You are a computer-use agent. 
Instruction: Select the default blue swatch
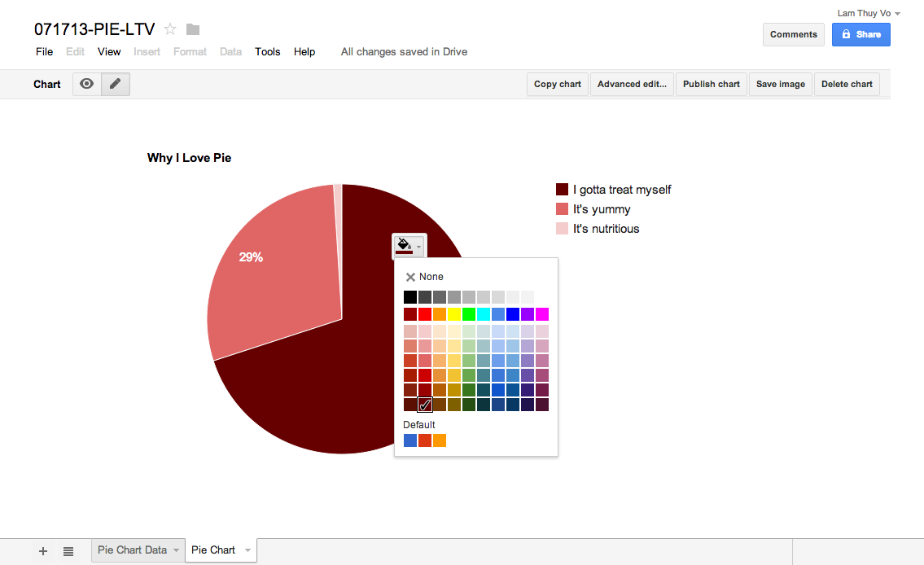click(x=410, y=440)
